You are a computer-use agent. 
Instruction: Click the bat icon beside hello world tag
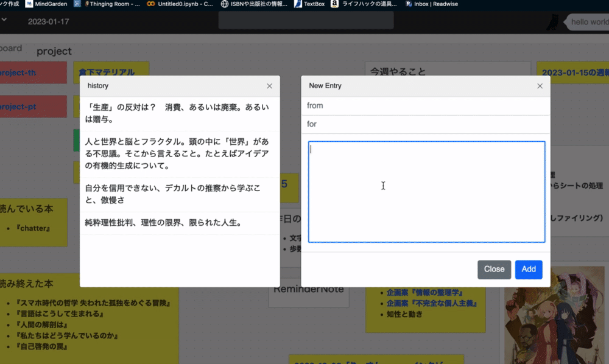click(552, 22)
